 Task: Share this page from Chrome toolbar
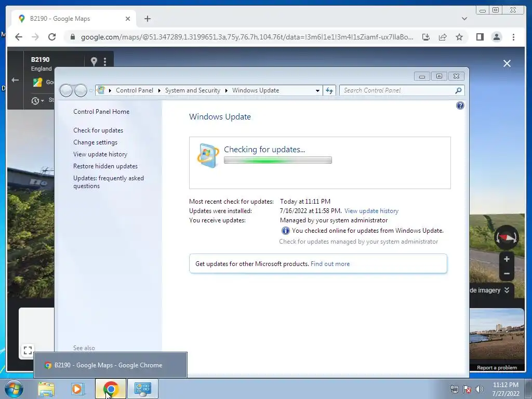443,37
